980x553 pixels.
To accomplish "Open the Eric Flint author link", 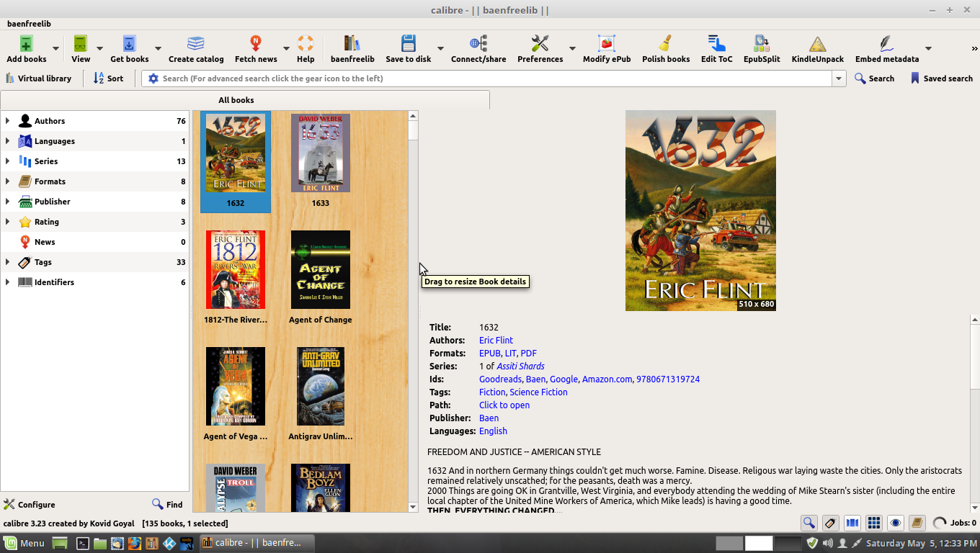I will (496, 341).
